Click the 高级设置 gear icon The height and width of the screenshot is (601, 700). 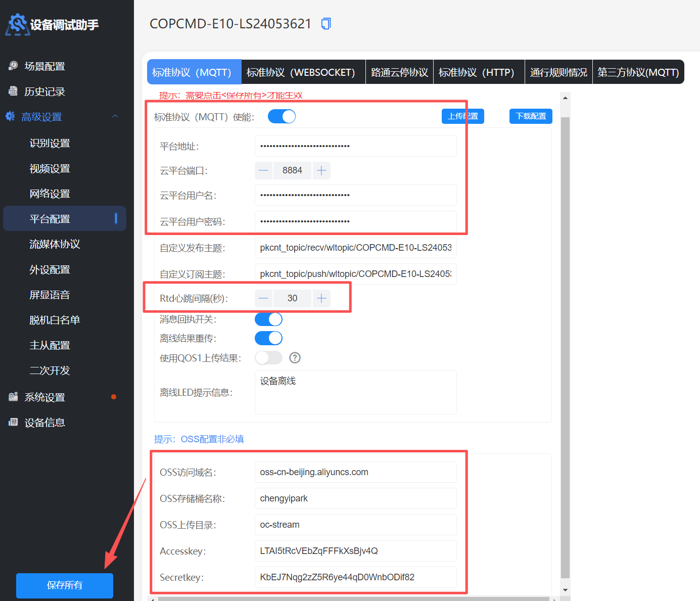coord(10,116)
